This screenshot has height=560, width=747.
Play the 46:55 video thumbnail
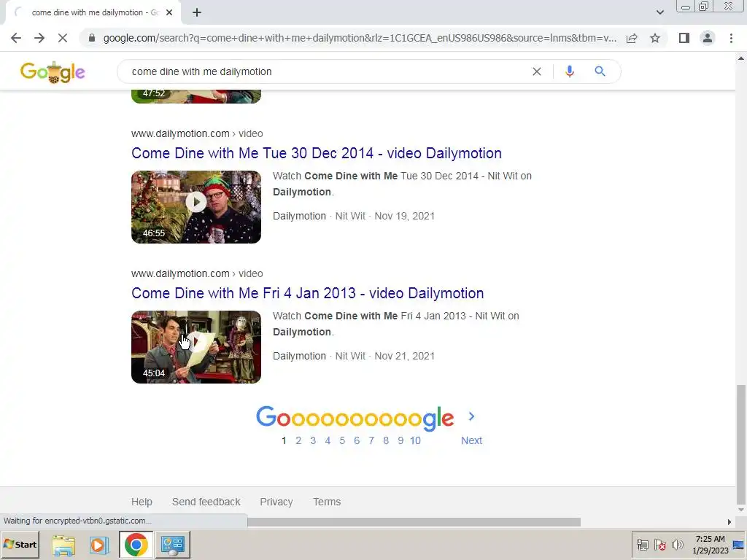point(196,207)
